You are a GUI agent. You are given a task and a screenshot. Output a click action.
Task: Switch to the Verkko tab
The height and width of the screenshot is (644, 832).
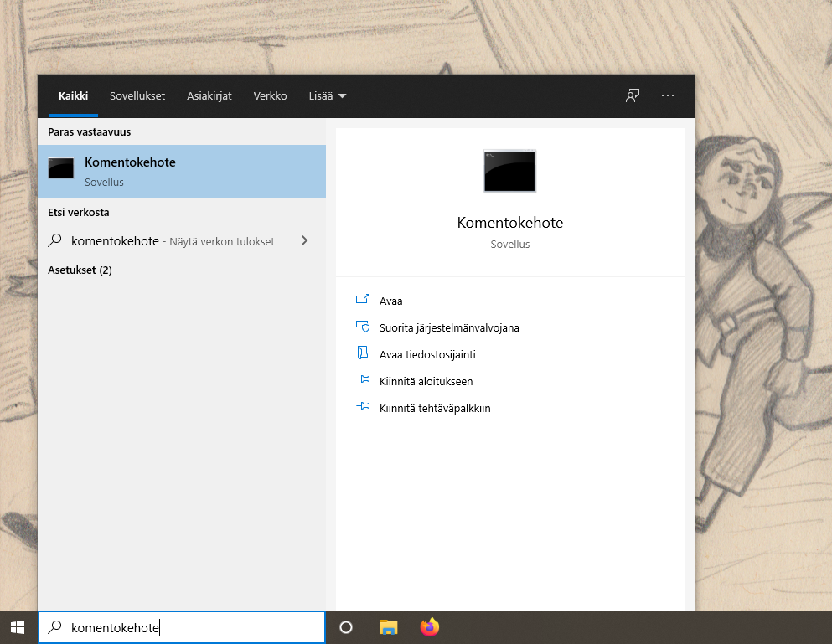270,96
